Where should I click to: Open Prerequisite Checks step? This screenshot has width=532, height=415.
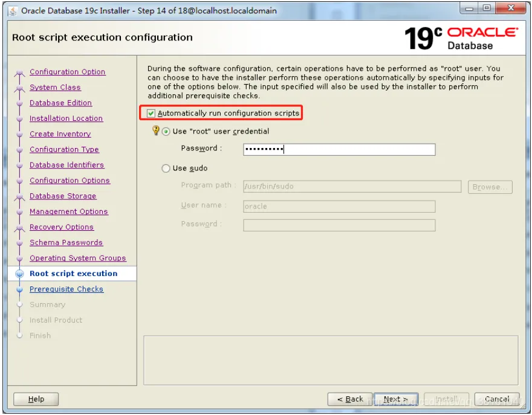66,289
